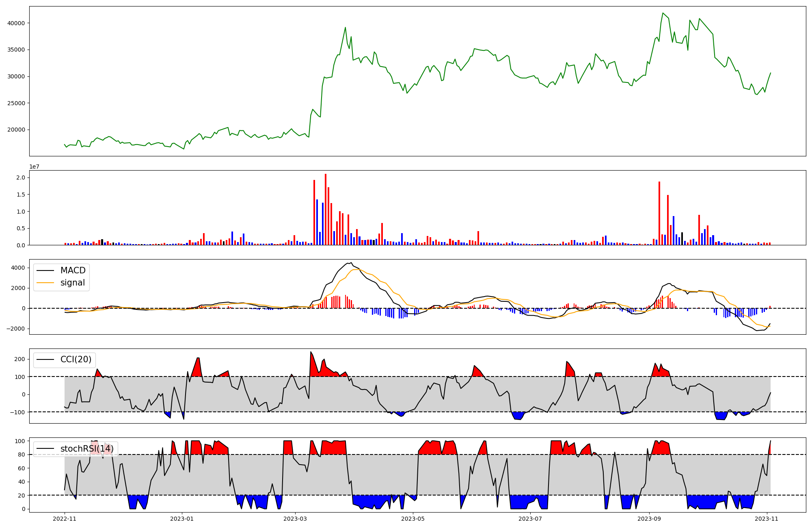Click the 2023-07 x-axis tick label

(x=530, y=519)
